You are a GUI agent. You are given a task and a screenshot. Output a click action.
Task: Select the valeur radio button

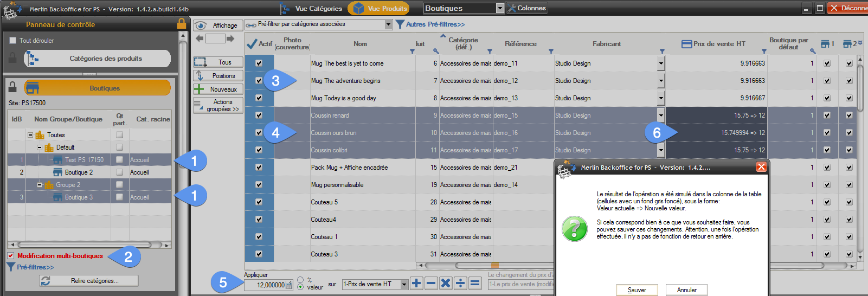click(x=300, y=287)
